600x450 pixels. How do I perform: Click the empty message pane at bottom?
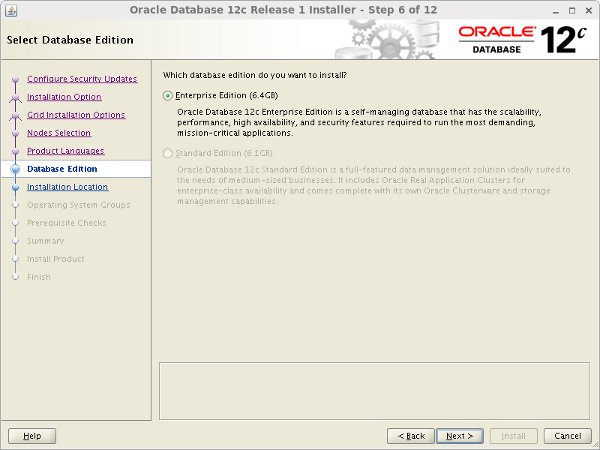point(375,391)
